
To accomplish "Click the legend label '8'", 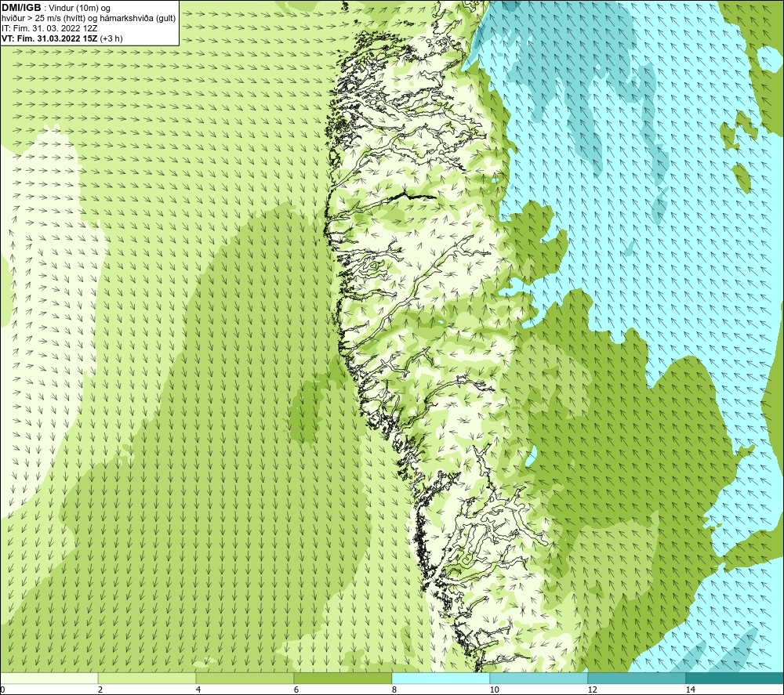I will coord(394,690).
